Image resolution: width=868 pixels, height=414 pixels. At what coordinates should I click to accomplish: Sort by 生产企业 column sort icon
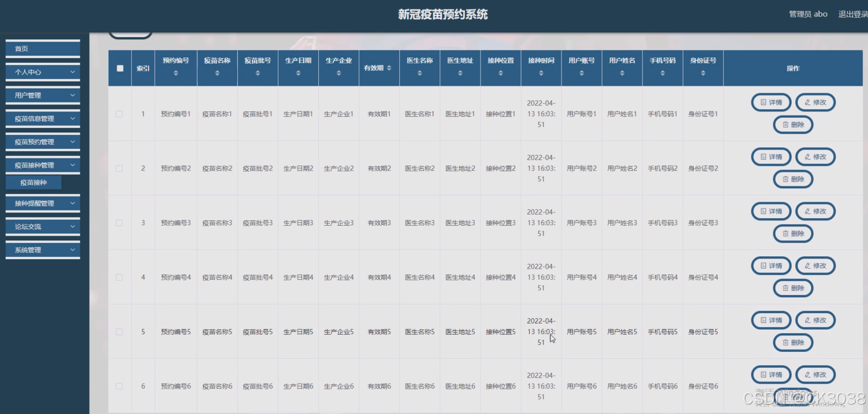coord(339,73)
